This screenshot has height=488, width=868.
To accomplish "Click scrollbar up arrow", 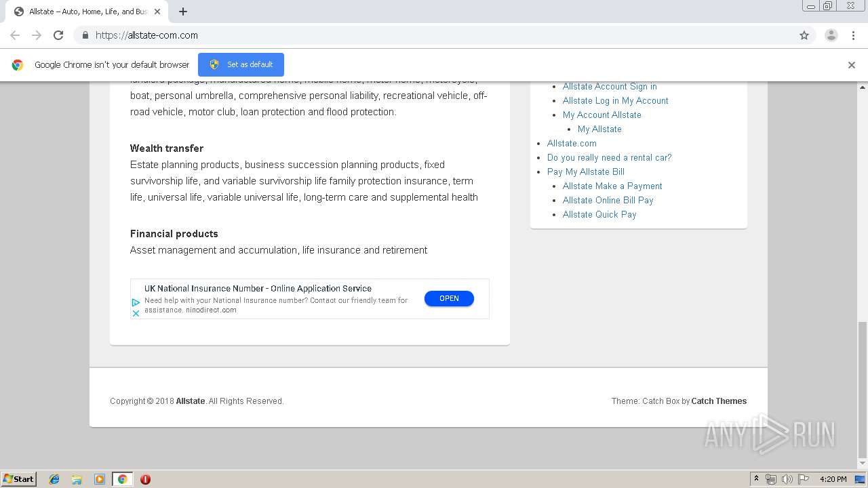I will 863,87.
